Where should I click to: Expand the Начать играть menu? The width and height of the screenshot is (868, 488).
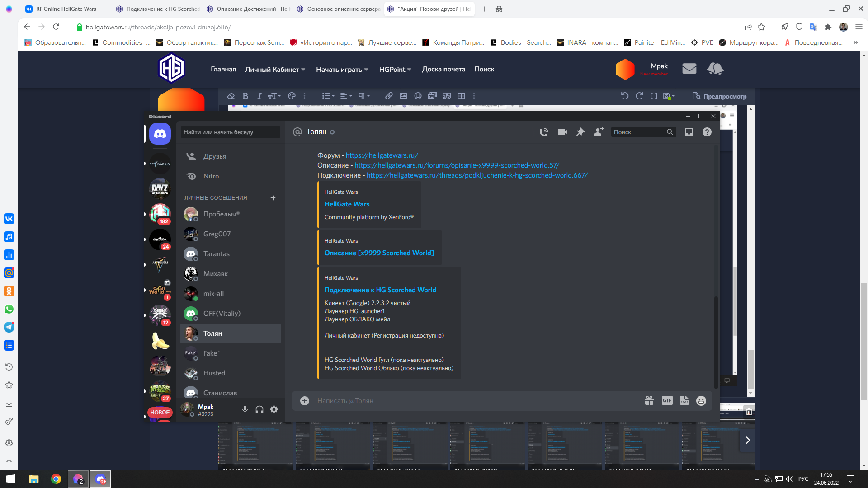click(x=342, y=70)
